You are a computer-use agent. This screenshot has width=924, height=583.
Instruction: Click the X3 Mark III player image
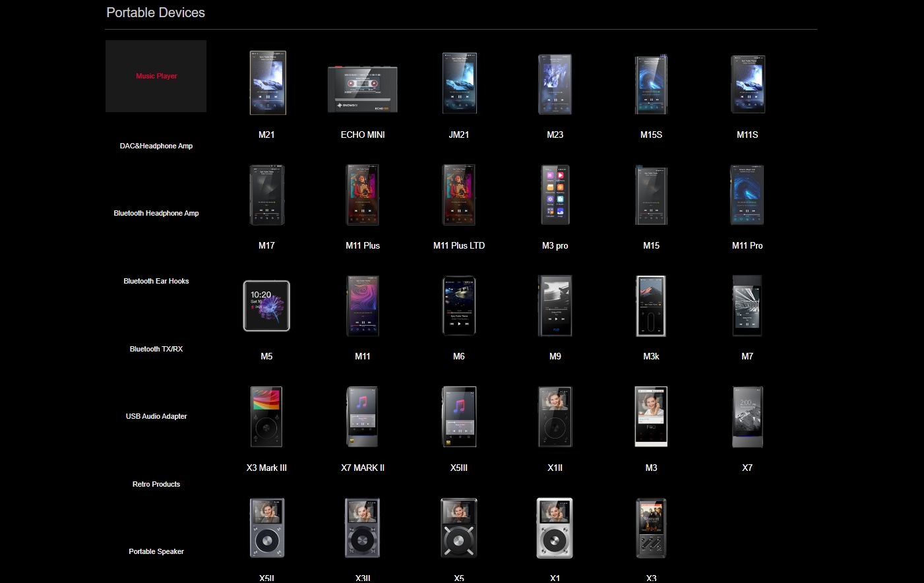(266, 417)
